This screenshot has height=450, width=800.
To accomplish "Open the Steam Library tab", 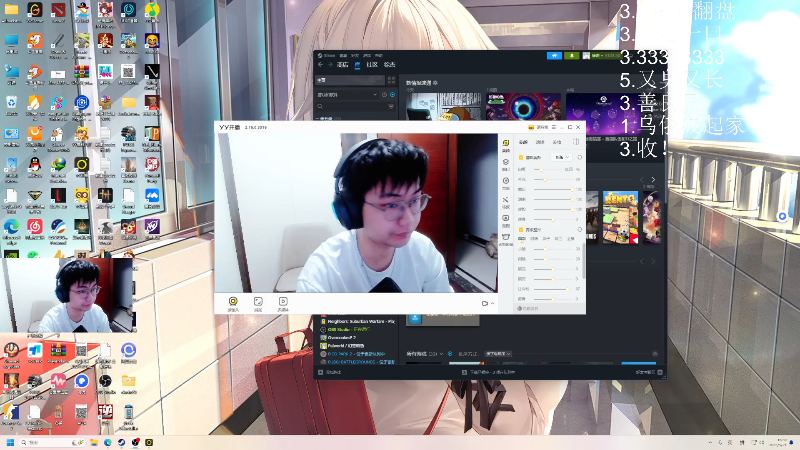I will [x=357, y=65].
